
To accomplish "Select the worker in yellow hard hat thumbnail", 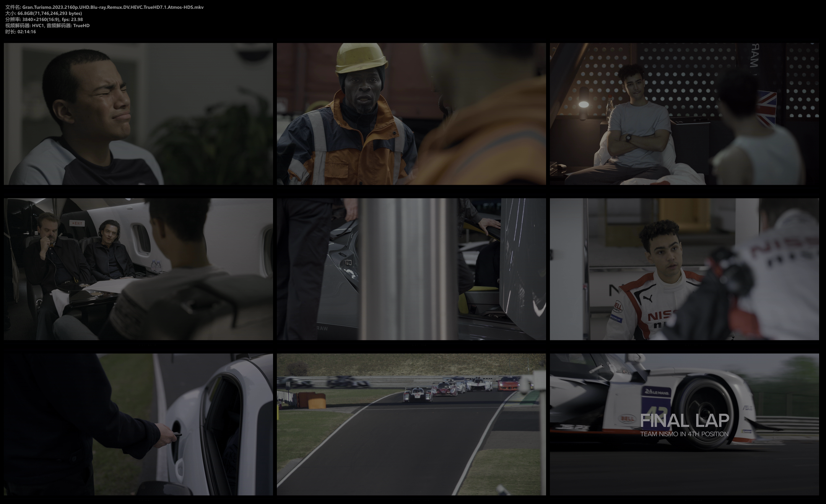I will [x=411, y=114].
